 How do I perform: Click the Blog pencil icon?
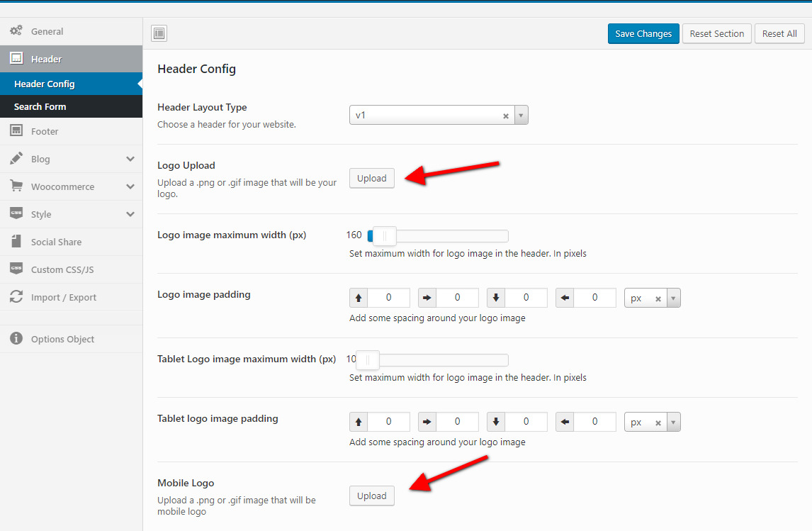16,159
